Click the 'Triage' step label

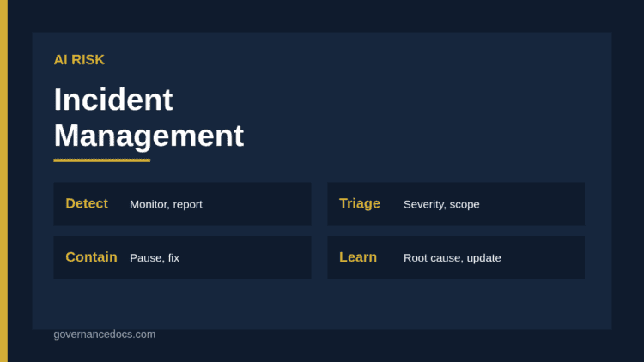360,204
